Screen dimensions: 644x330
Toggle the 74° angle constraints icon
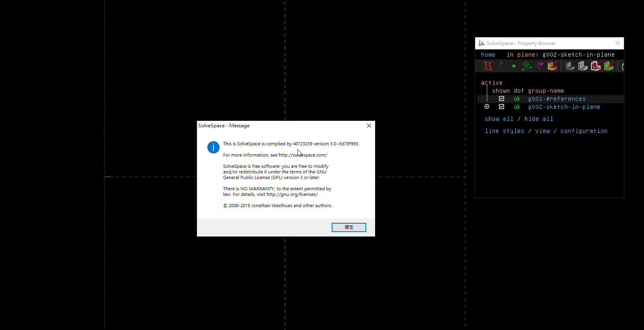[539, 66]
